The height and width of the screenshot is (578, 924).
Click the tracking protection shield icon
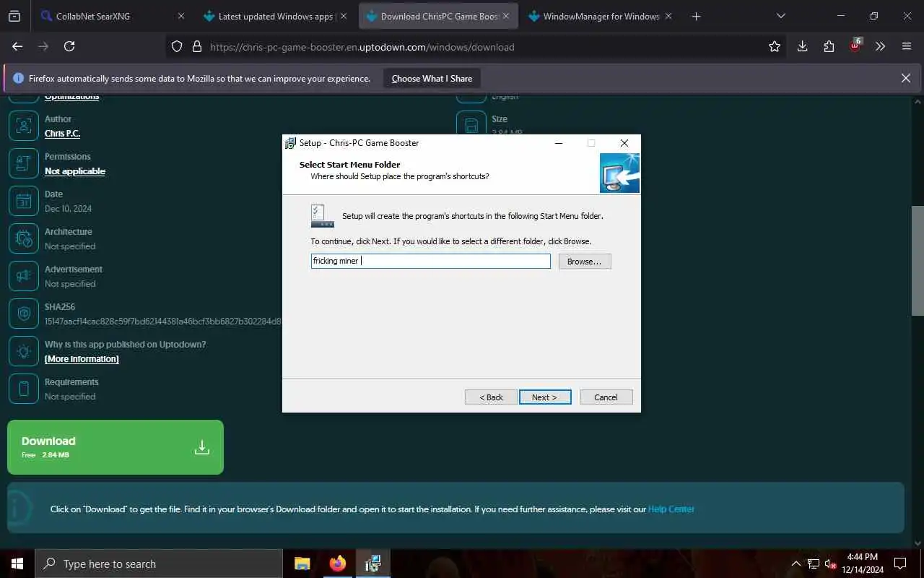pos(177,46)
